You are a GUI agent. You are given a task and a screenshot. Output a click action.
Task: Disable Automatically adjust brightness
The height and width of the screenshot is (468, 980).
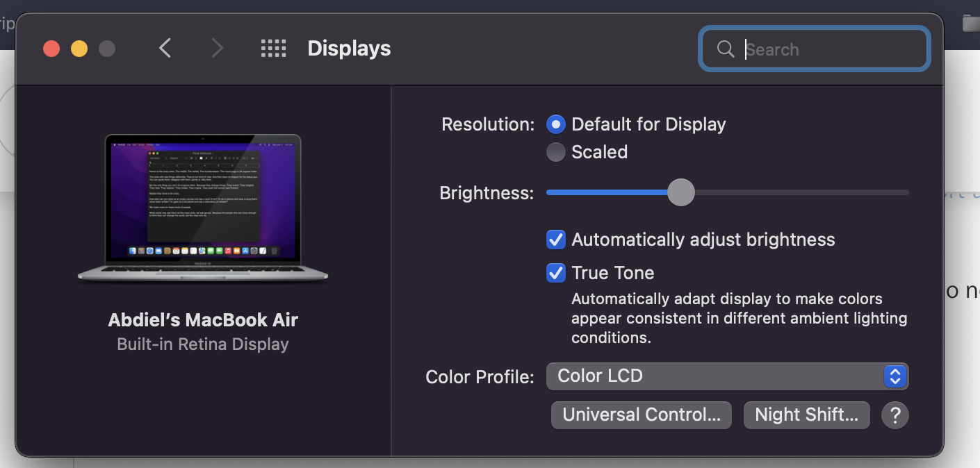(x=556, y=240)
